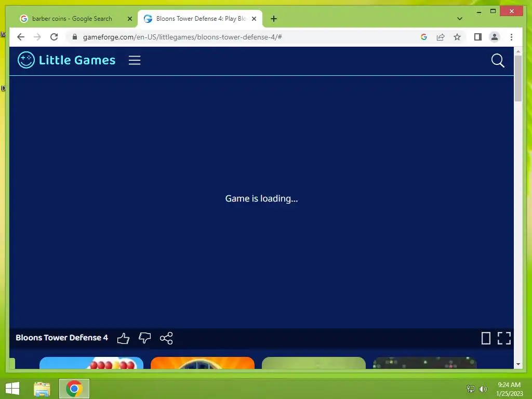The height and width of the screenshot is (399, 532).
Task: Open Chrome three-dot menu
Action: [511, 37]
